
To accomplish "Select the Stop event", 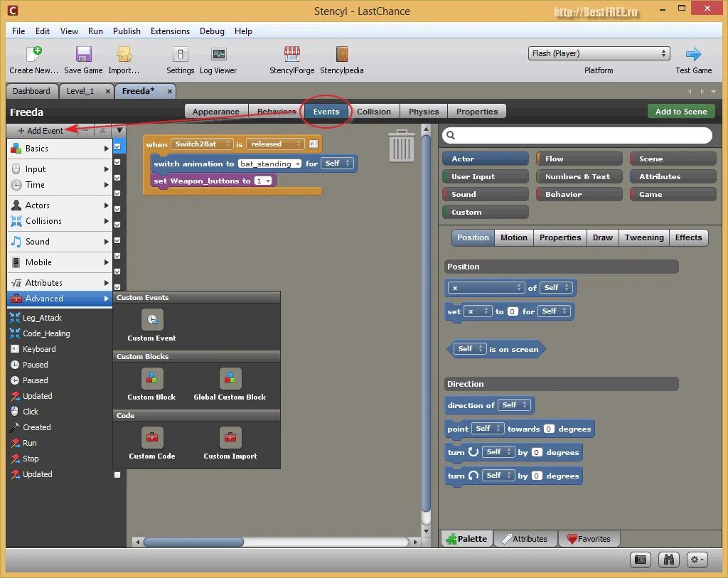I will 31,459.
